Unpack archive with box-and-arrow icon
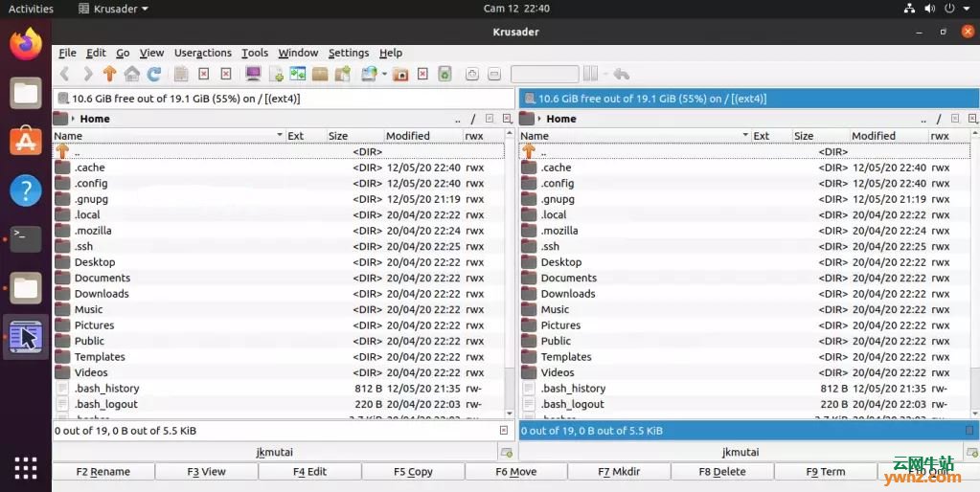 coord(343,75)
